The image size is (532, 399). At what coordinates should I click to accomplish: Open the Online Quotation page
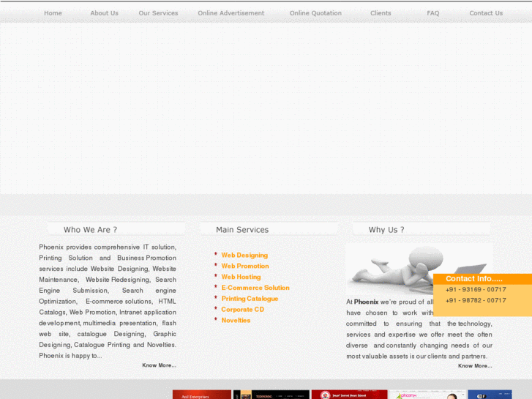(315, 13)
